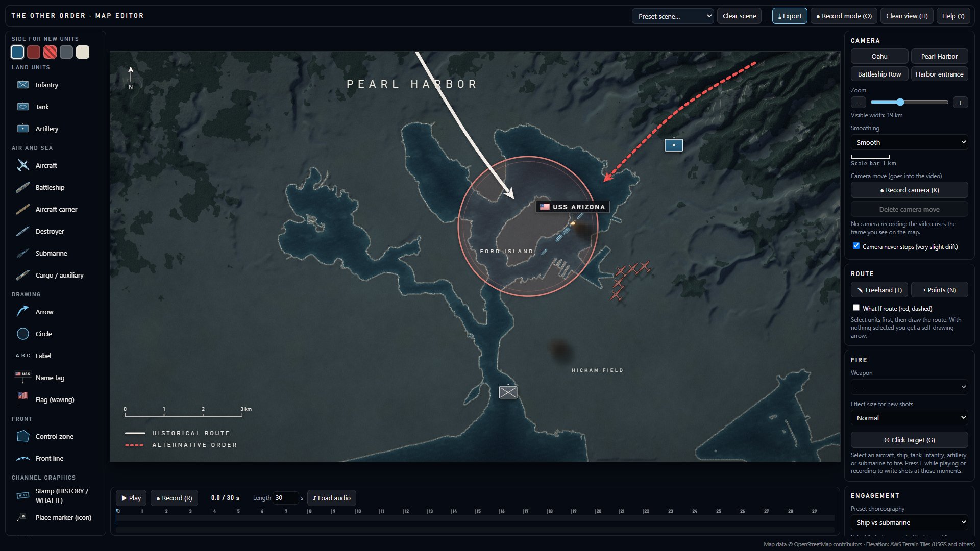Image resolution: width=980 pixels, height=551 pixels.
Task: Select the Circle drawing tool
Action: point(56,334)
